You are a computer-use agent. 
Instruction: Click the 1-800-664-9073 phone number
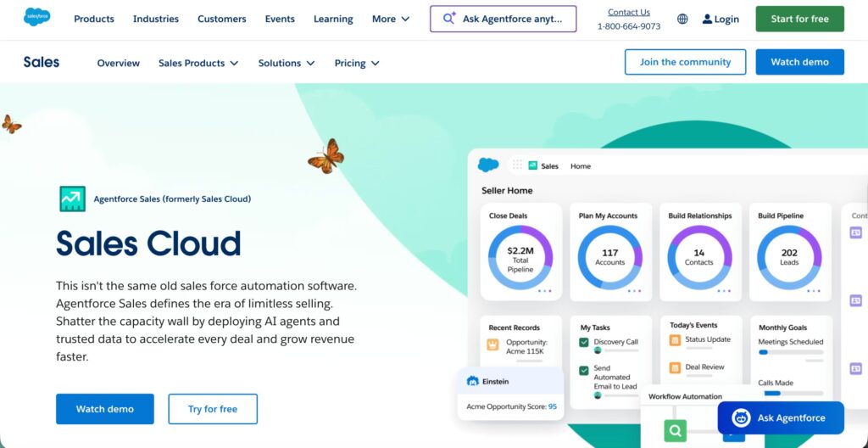[x=629, y=26]
